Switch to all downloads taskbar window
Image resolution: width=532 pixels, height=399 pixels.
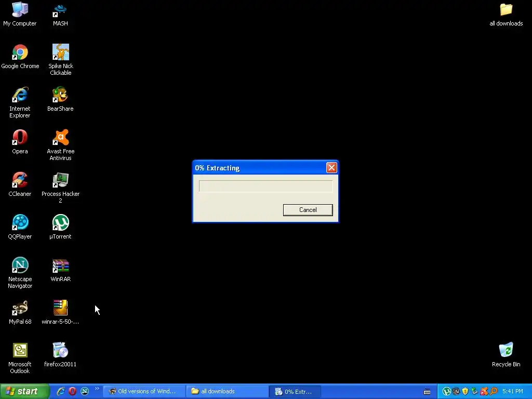[x=228, y=391]
